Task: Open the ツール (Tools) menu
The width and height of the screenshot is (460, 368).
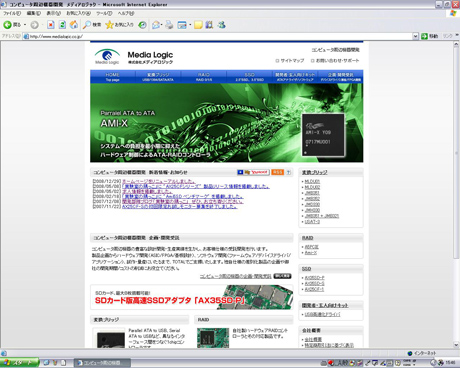Action: (x=104, y=13)
